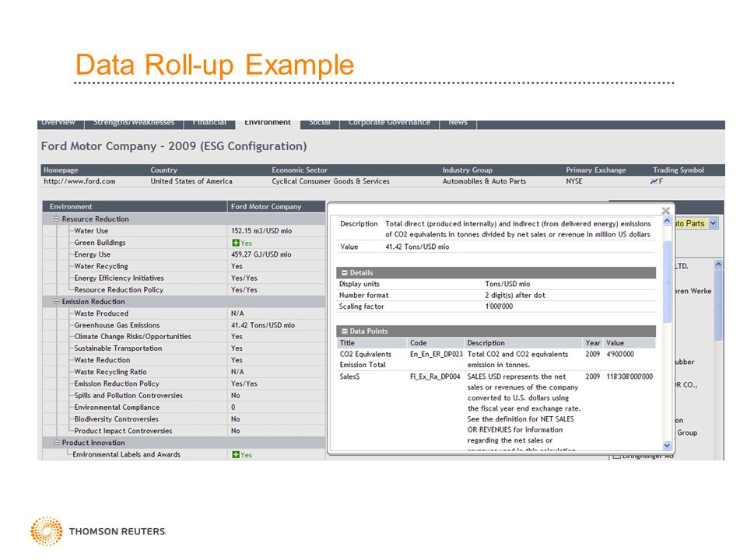Viewport: 747px width, 560px height.
Task: Click up arrow of right company list scrollbar
Action: click(x=718, y=264)
